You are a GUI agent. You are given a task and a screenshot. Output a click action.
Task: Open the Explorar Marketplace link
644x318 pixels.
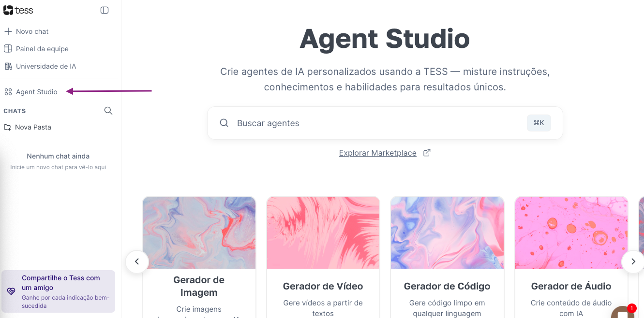pos(377,153)
